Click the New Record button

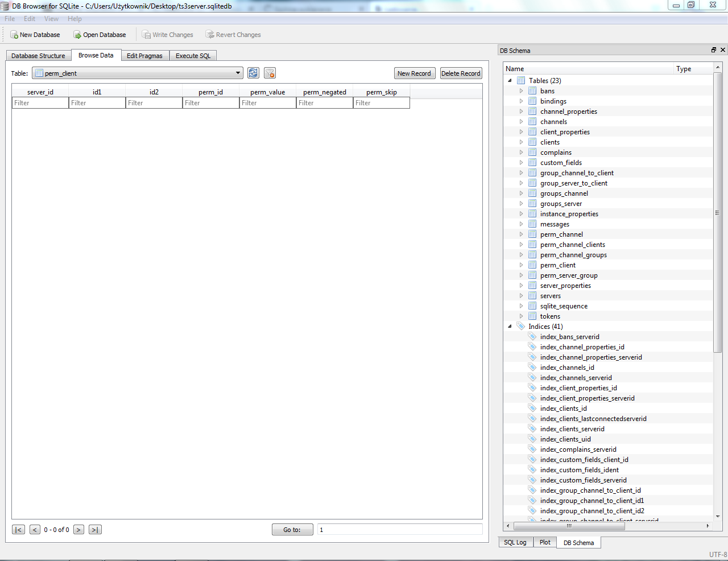(414, 73)
